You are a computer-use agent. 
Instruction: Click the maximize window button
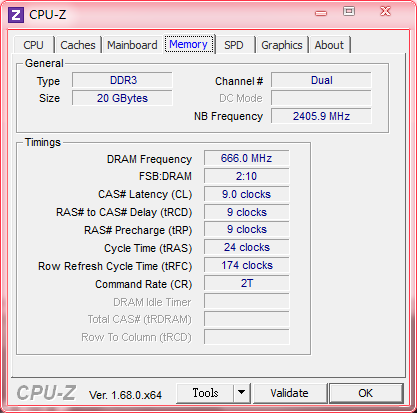click(x=349, y=12)
